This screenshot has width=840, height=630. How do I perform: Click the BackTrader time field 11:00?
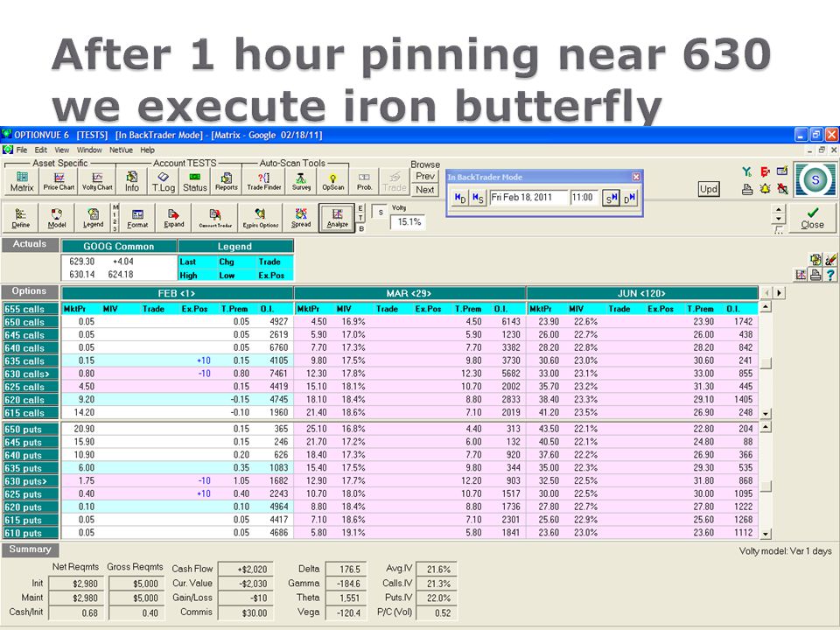click(584, 198)
